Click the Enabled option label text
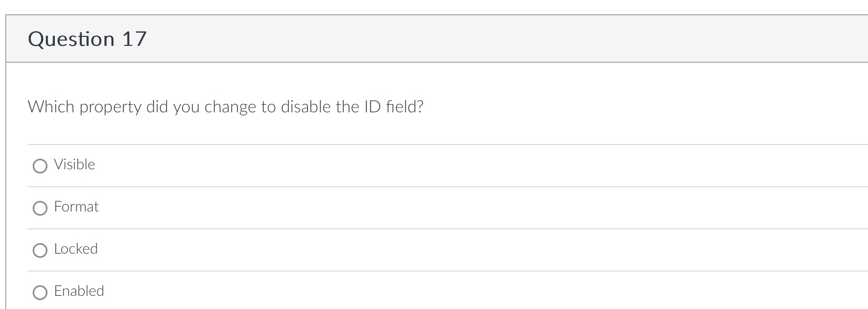 [79, 291]
